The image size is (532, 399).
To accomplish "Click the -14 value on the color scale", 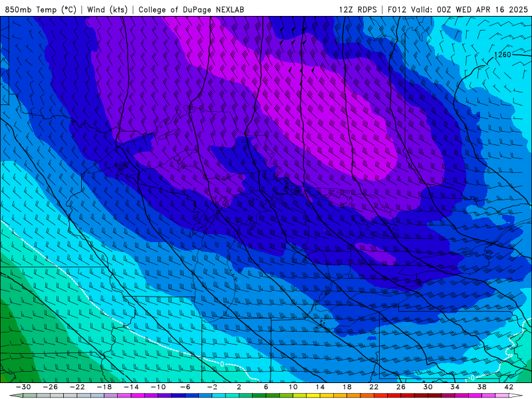I will (131, 387).
